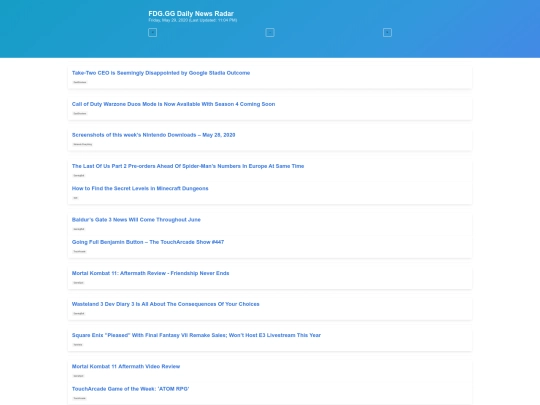
Task: Click the leftmost square icon button in header
Action: pos(153,33)
